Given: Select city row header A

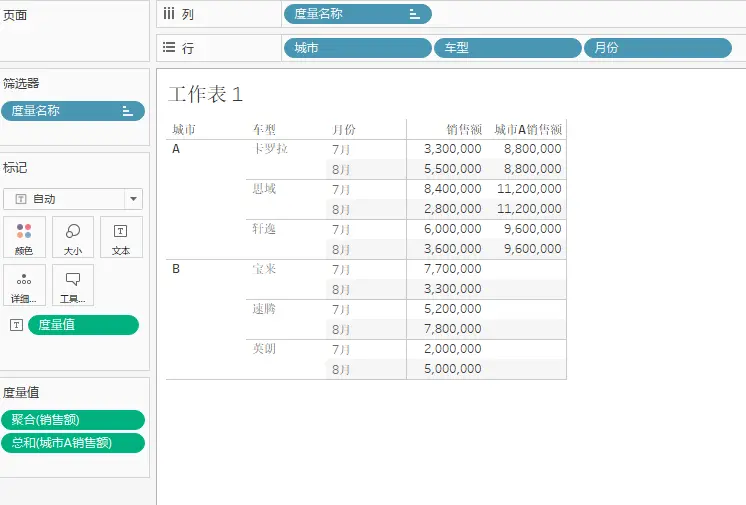Looking at the screenshot, I should (176, 149).
